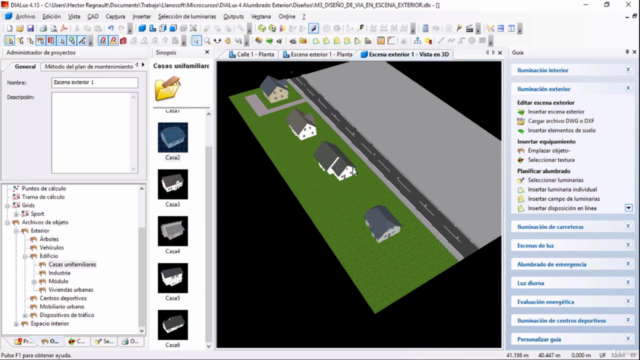Toggle the green circle selection filter button
This screenshot has width=640, height=360.
point(72,40)
